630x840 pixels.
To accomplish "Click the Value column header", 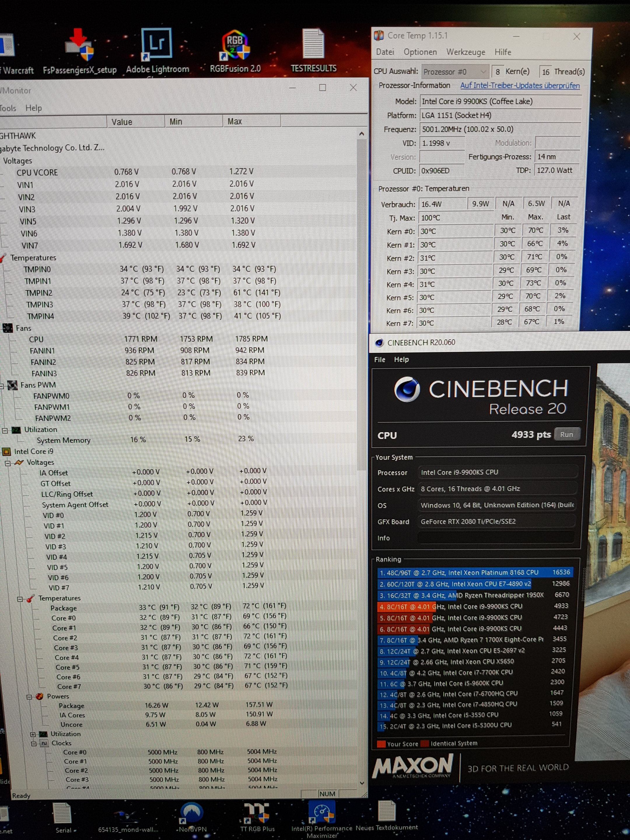I will (x=136, y=122).
